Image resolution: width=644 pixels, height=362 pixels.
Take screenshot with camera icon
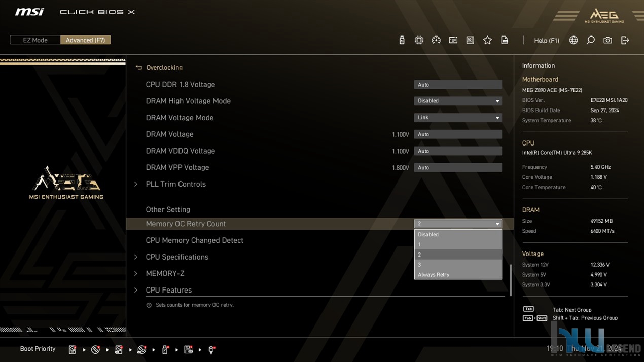click(607, 40)
